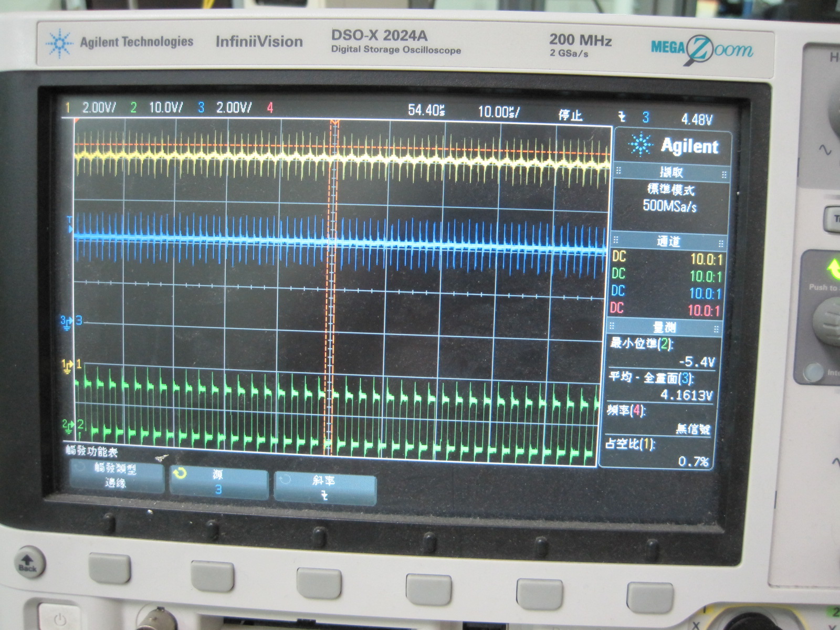Click the falling-edge icon in the 斜率 softkey

(x=324, y=496)
